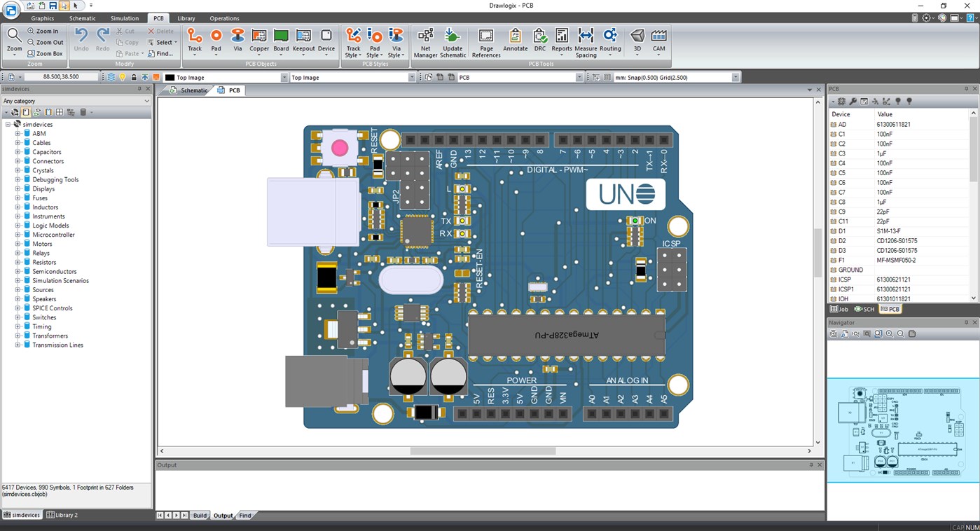Open the CAM output tool
Screen dimensions: 980x531
pyautogui.click(x=658, y=40)
